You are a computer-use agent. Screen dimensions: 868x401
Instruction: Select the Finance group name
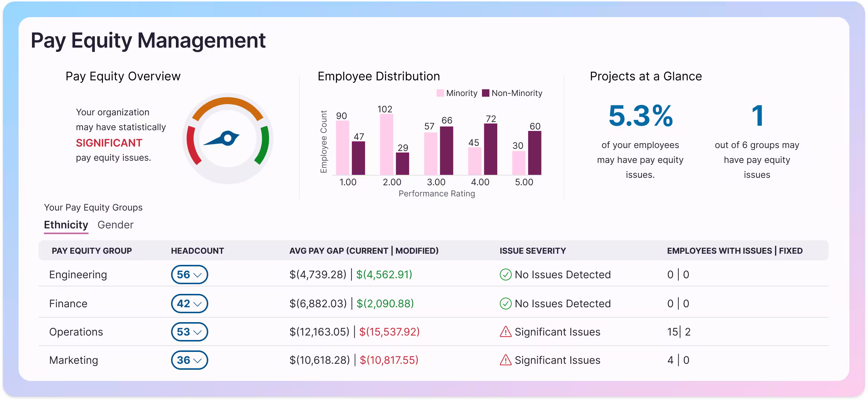(68, 304)
